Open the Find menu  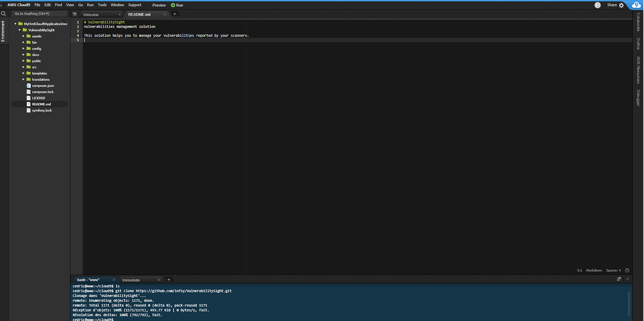(58, 5)
